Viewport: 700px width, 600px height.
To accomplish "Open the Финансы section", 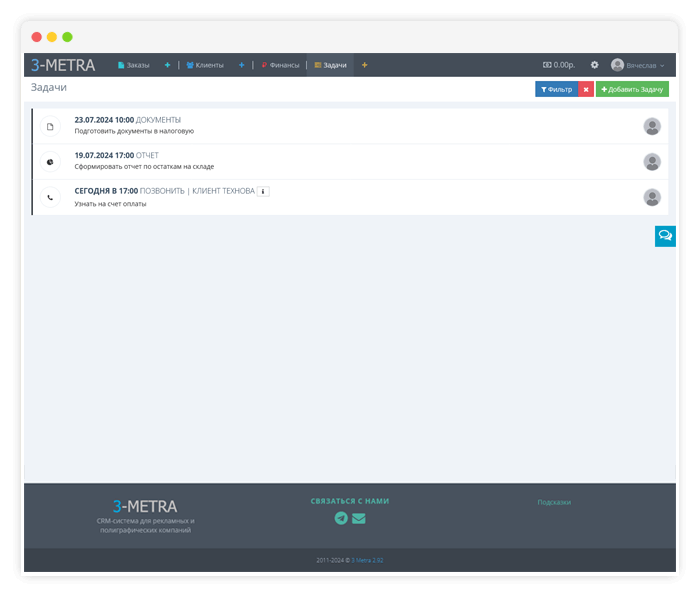I will [x=280, y=65].
